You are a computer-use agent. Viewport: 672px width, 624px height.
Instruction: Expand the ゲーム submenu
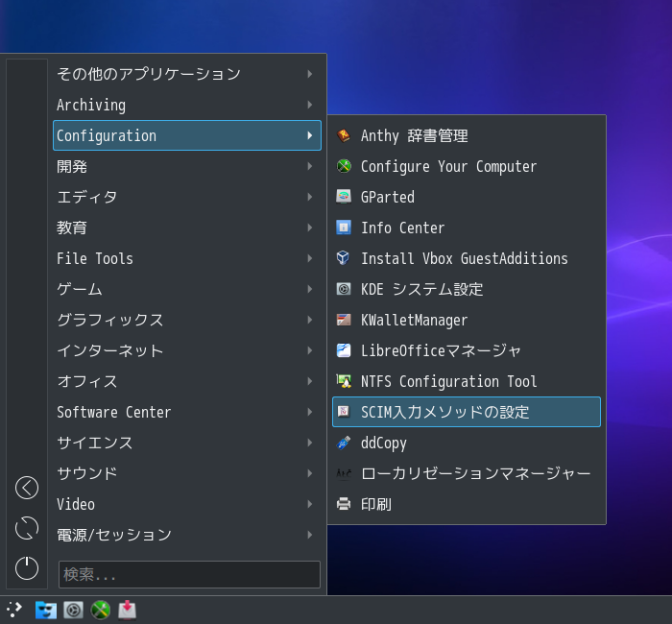(x=187, y=289)
